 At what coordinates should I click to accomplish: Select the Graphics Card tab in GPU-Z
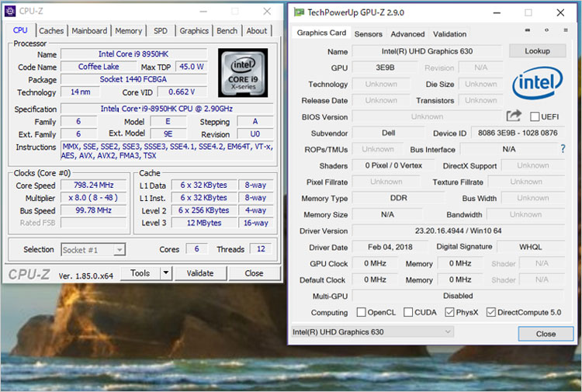pyautogui.click(x=321, y=33)
